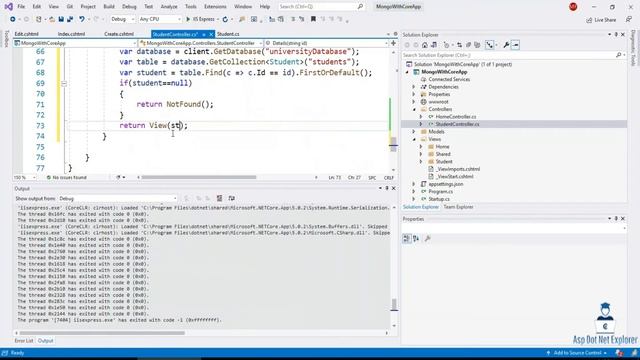Toggle track active item icon in Solution Explorer
This screenshot has height=360, width=640.
pos(489,45)
